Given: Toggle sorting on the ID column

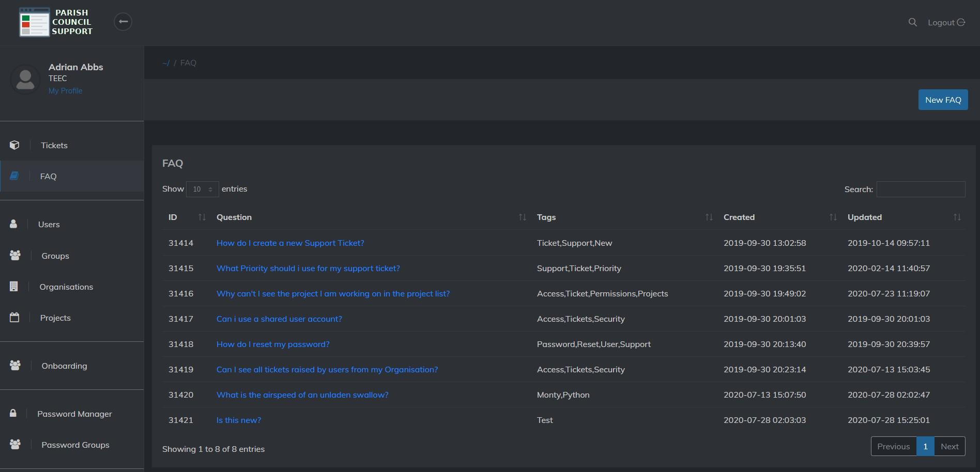Looking at the screenshot, I should click(x=201, y=217).
